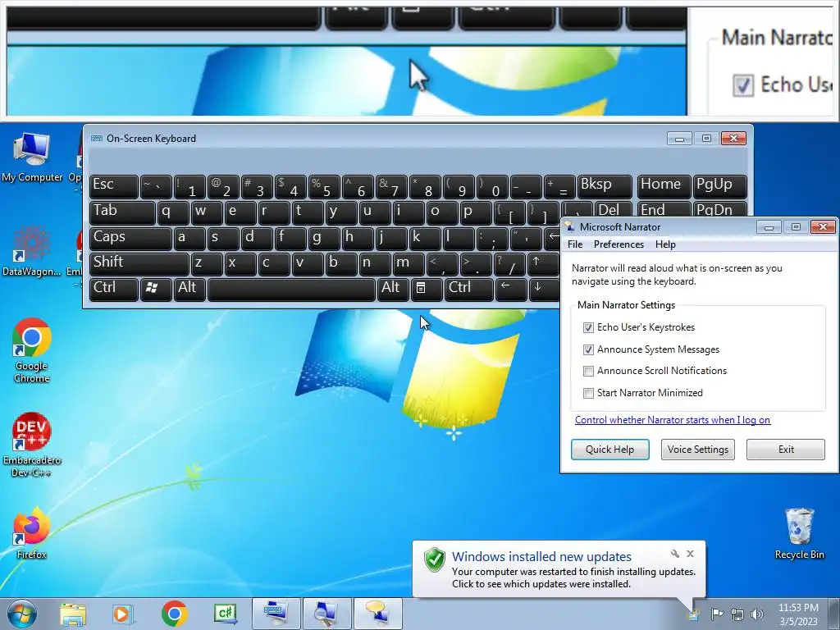Open Narrator Preferences menu

(619, 244)
